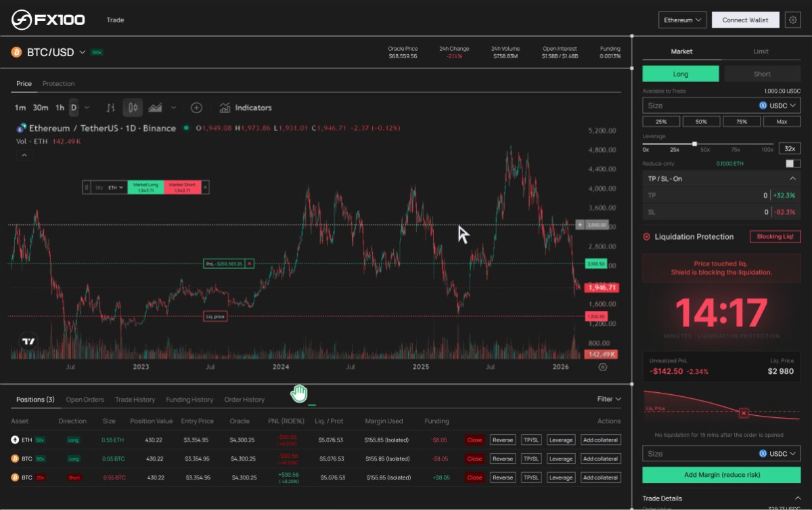Select the Long direction
Screen dimensions: 812x510
click(681, 74)
